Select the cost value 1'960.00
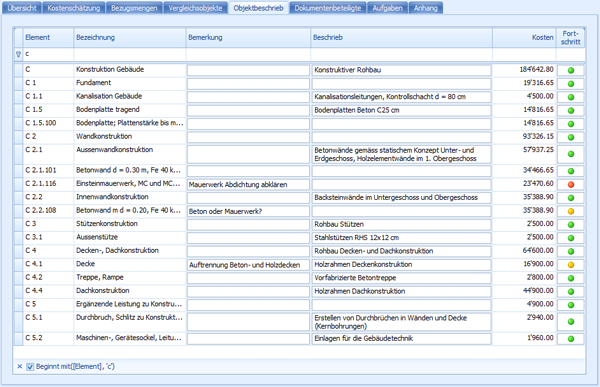This screenshot has width=600, height=387. tap(524, 338)
